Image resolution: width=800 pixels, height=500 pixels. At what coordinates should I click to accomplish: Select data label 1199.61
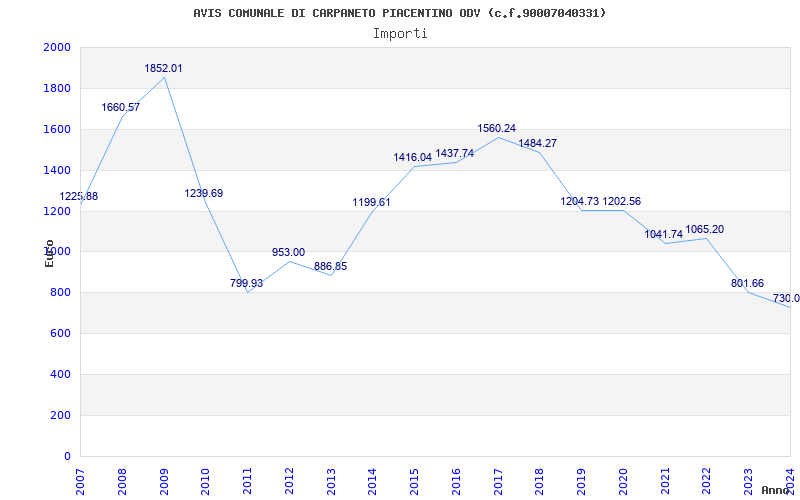(x=371, y=203)
